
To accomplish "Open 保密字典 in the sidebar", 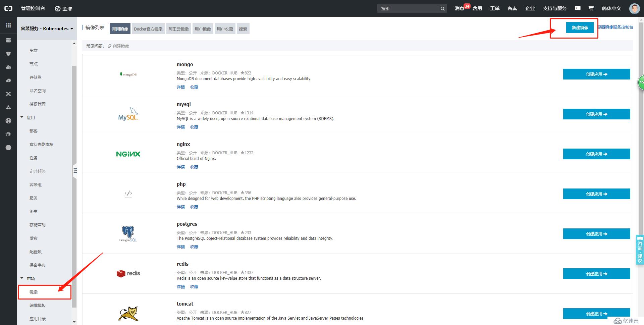I will [38, 265].
